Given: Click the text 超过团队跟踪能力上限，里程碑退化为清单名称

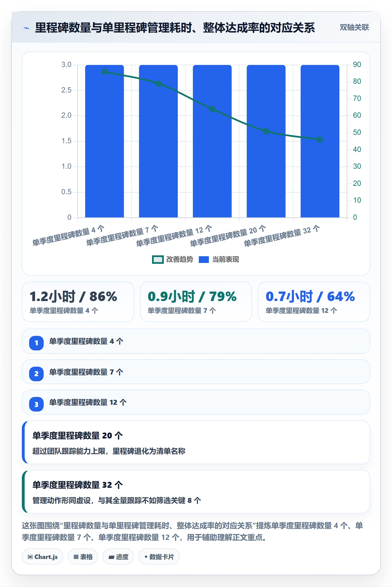Looking at the screenshot, I should click(109, 451).
